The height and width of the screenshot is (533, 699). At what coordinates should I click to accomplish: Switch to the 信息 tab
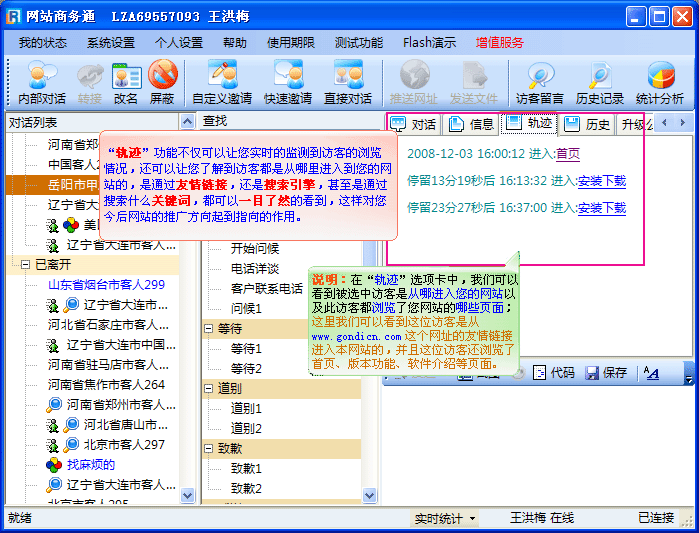tap(471, 124)
